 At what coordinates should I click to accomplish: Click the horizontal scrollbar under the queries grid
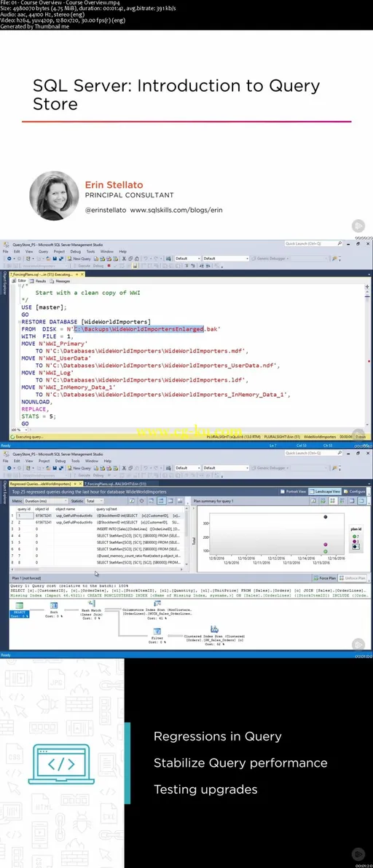98,569
